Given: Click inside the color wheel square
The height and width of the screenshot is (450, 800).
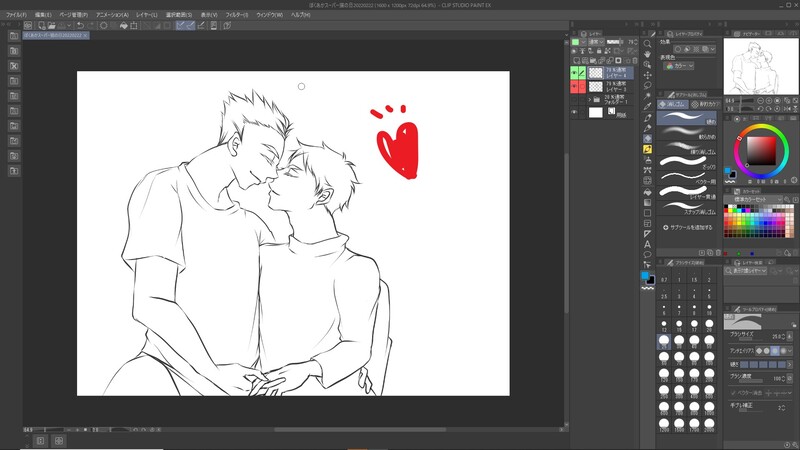Looking at the screenshot, I should (x=762, y=150).
